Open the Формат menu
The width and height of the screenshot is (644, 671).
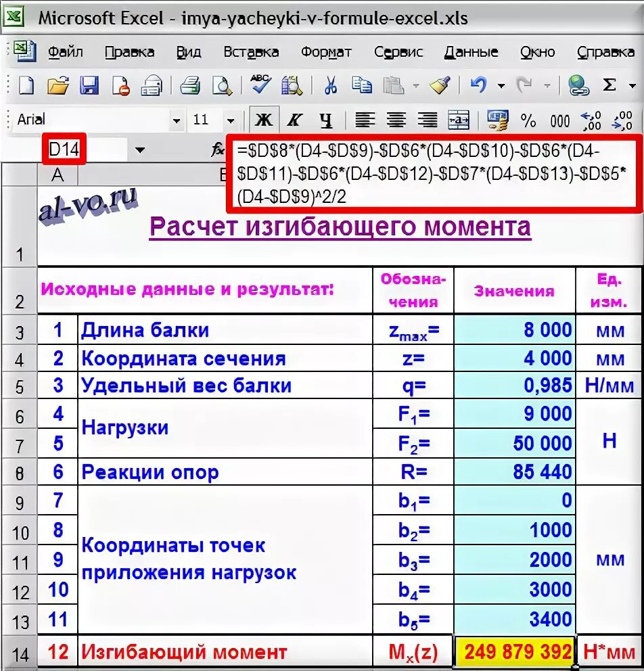(x=326, y=52)
